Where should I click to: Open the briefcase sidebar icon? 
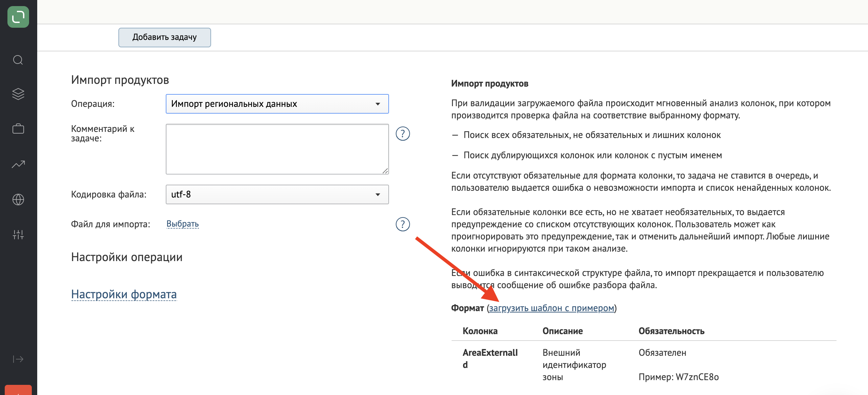[18, 129]
